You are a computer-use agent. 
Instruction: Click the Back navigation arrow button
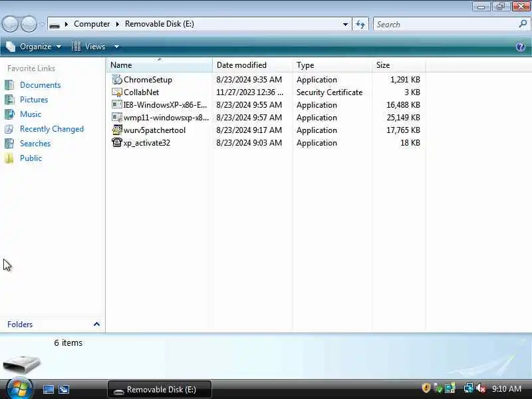(10, 24)
